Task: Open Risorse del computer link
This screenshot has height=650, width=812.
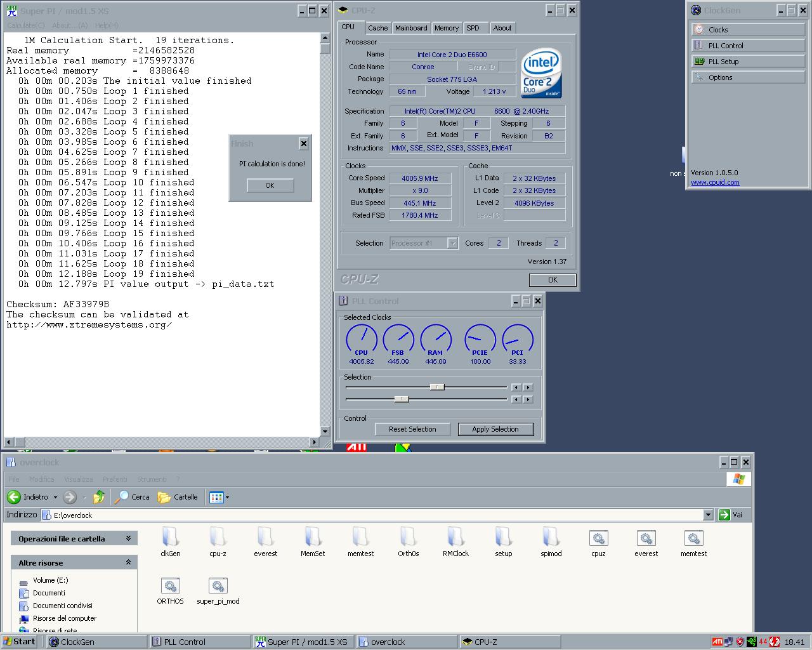Action: click(x=65, y=618)
